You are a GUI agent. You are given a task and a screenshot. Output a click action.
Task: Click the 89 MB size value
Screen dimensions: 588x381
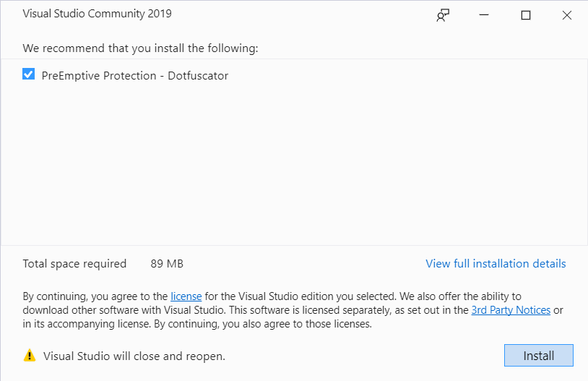pos(167,264)
